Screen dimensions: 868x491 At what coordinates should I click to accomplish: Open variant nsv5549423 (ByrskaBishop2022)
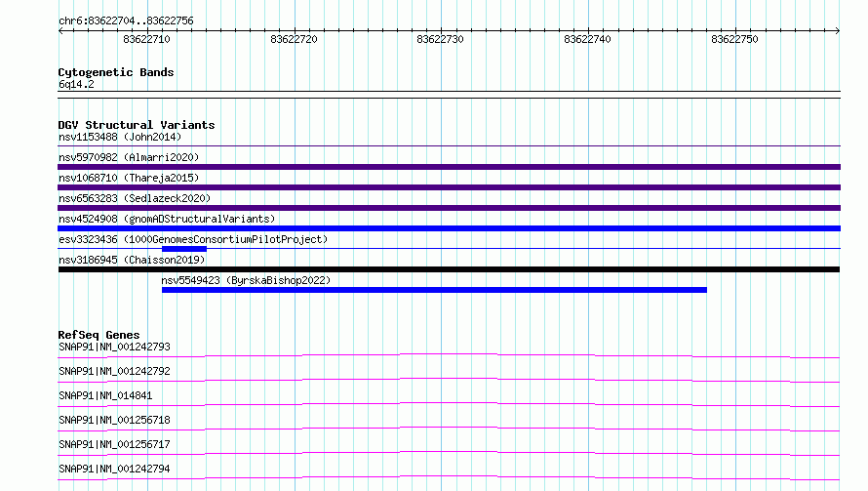[247, 280]
